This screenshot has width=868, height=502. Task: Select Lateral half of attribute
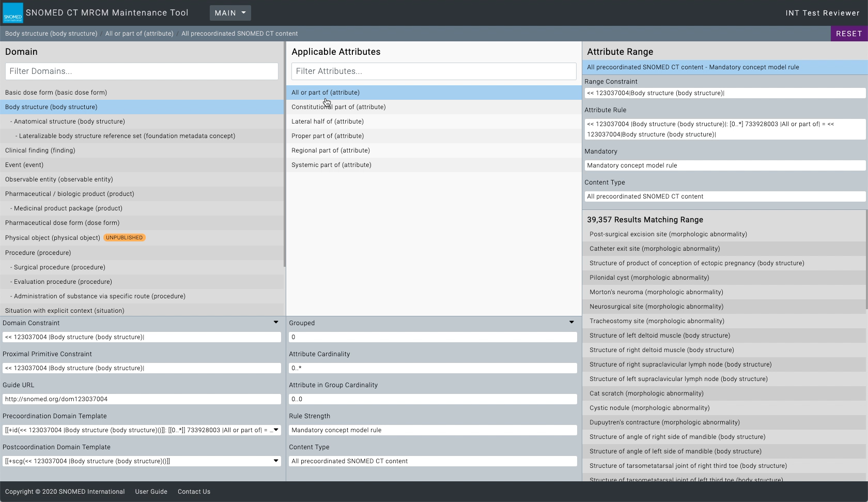click(434, 121)
